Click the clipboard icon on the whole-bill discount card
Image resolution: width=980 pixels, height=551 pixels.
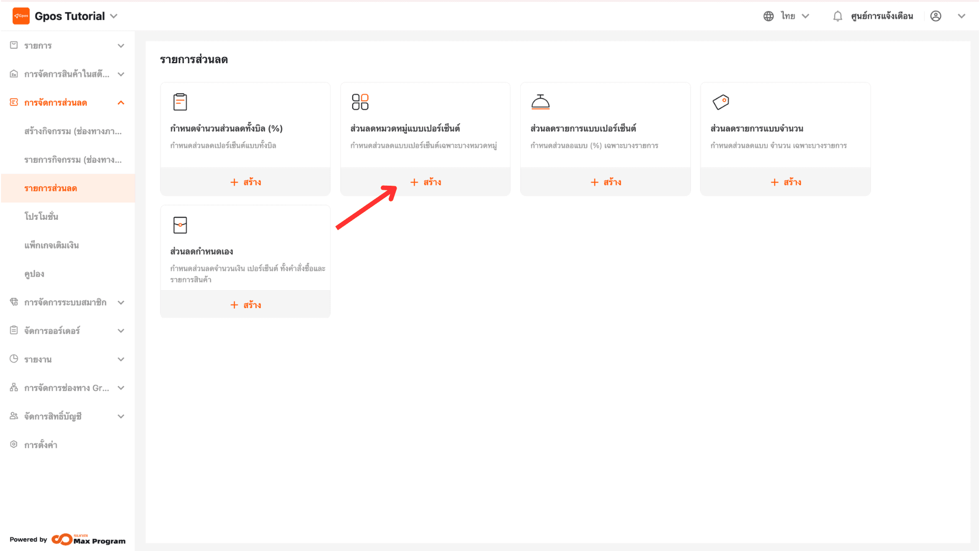coord(180,102)
